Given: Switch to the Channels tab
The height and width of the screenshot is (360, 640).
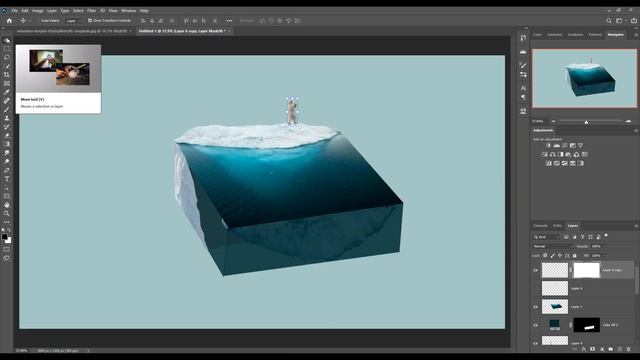Looking at the screenshot, I should click(540, 226).
